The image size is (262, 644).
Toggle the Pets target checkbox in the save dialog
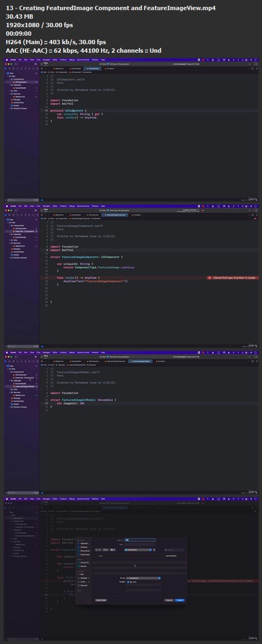[128, 582]
